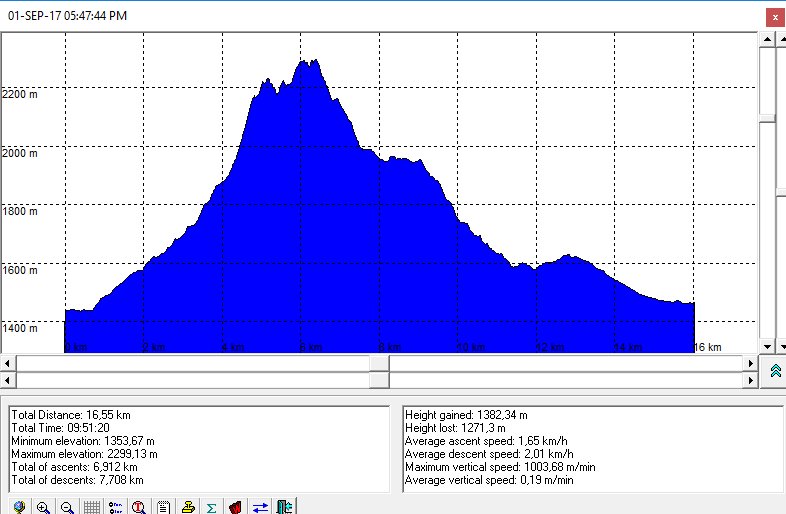Close the elevation profile window
This screenshot has height=514, width=786.
[774, 16]
